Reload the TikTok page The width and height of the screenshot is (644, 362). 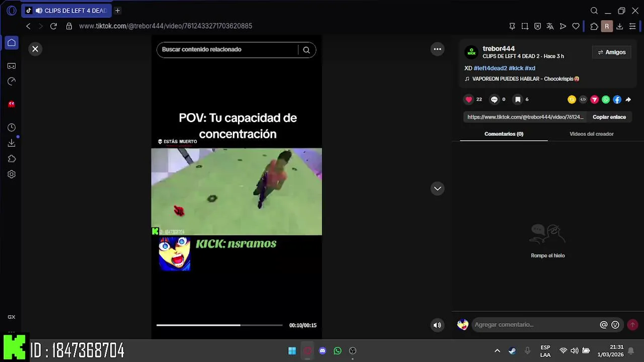[53, 26]
